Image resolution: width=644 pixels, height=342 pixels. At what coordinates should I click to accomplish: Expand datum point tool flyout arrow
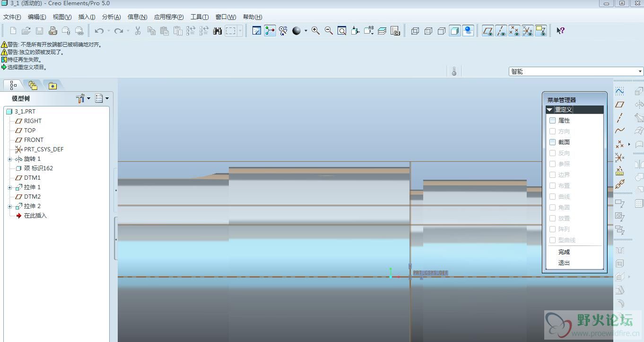[629, 144]
